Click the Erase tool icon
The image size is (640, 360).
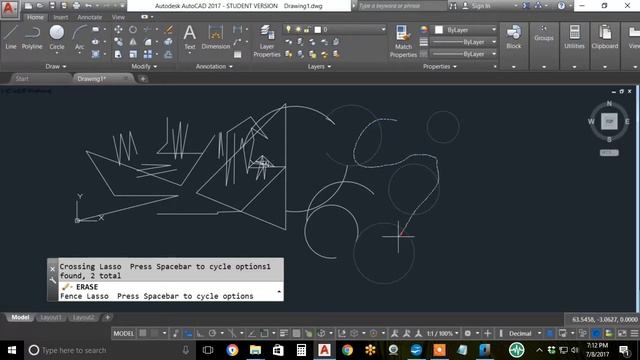click(169, 29)
